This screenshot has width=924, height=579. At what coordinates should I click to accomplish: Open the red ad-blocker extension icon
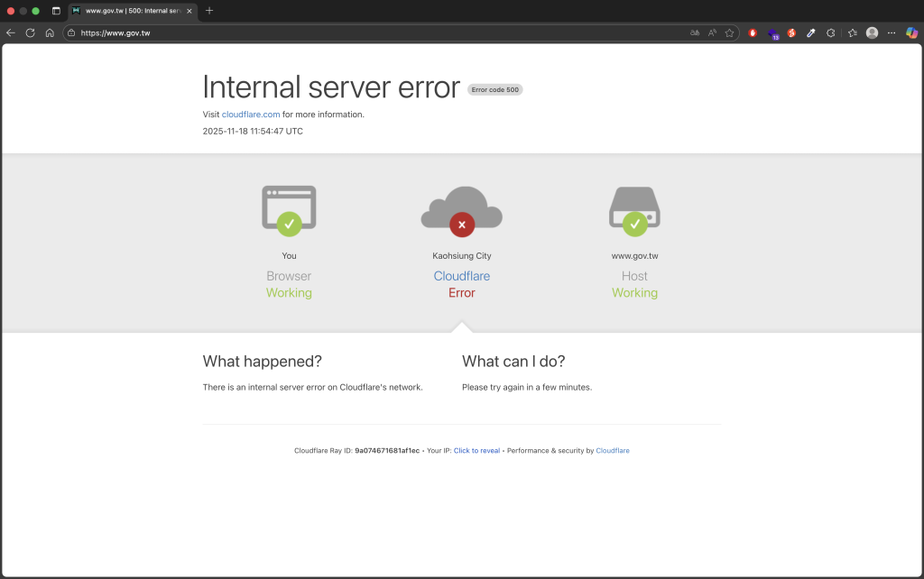(753, 32)
